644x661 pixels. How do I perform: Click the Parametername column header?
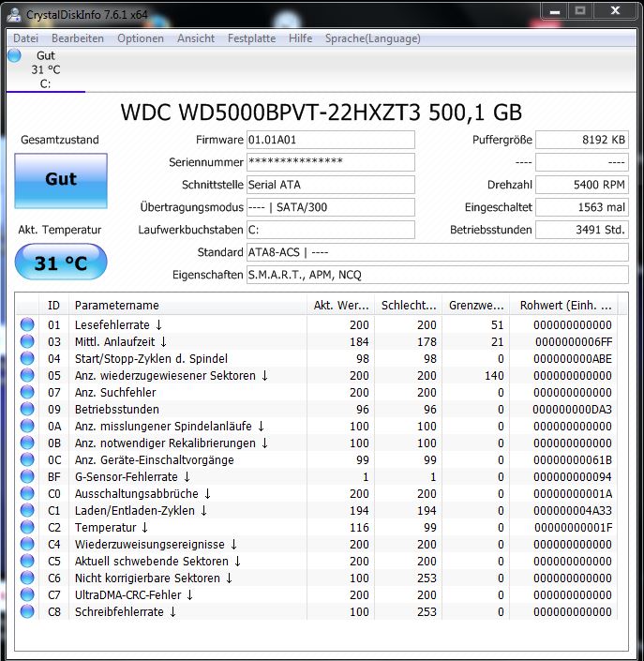[187, 306]
